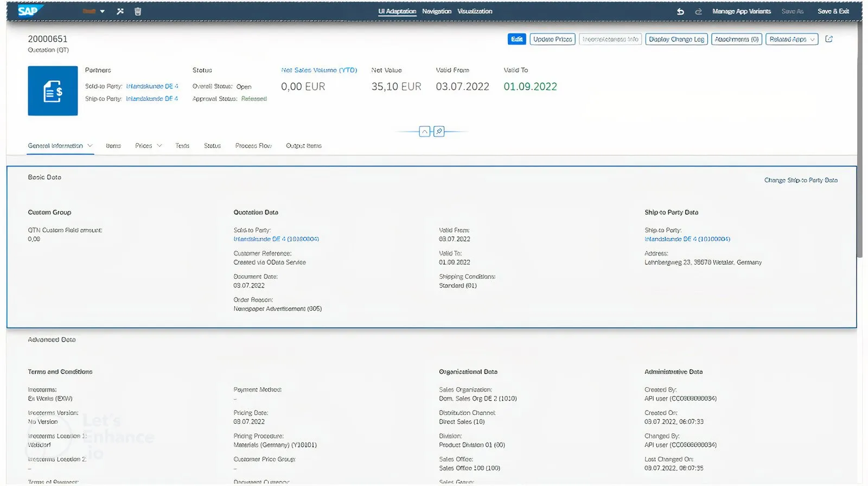The height and width of the screenshot is (486, 868).
Task: Select Texts tab
Action: (x=182, y=145)
